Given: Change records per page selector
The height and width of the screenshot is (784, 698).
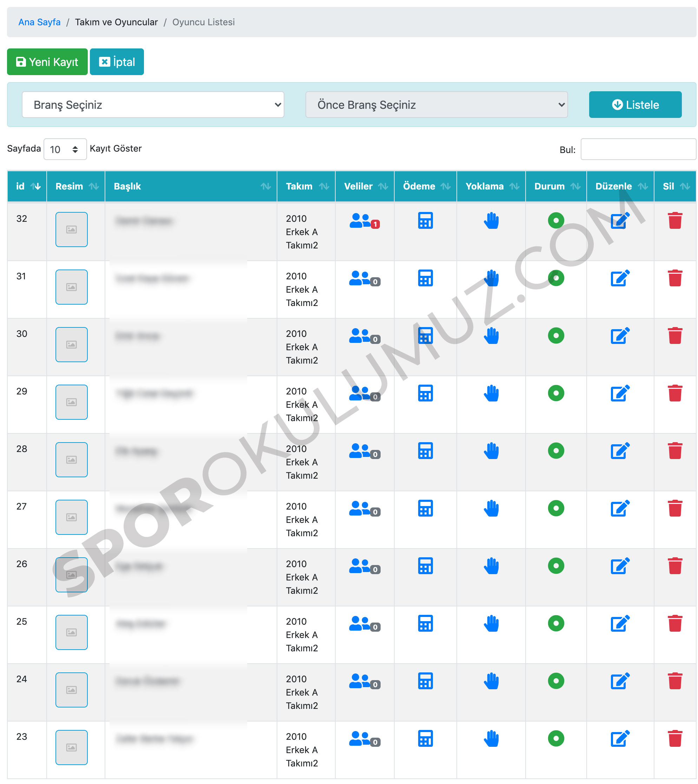Looking at the screenshot, I should tap(65, 149).
